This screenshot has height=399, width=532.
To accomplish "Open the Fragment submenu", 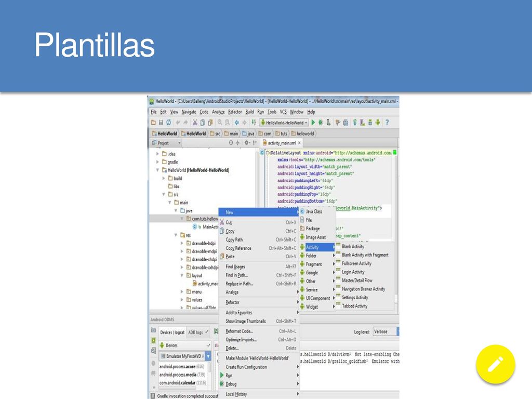I will 317,264.
